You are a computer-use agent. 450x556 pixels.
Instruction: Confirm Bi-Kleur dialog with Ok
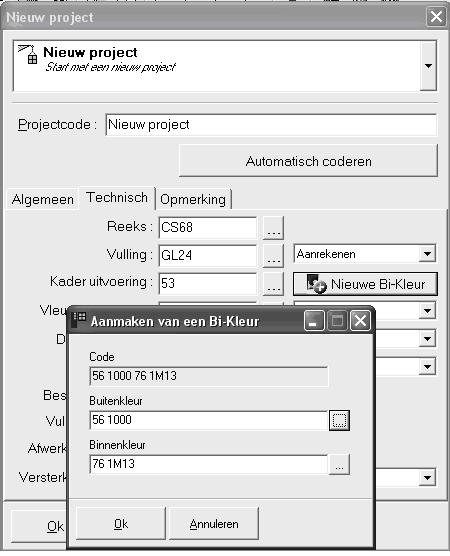tap(121, 524)
